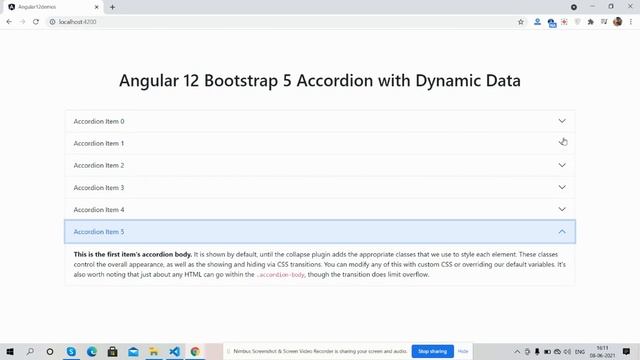
Task: Switch to Chrome in the taskbar
Action: click(x=195, y=351)
